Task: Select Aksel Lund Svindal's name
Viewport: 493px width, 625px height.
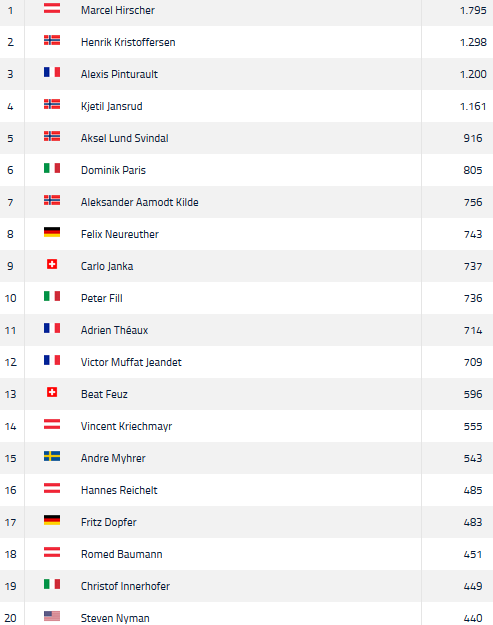Action: [x=124, y=138]
